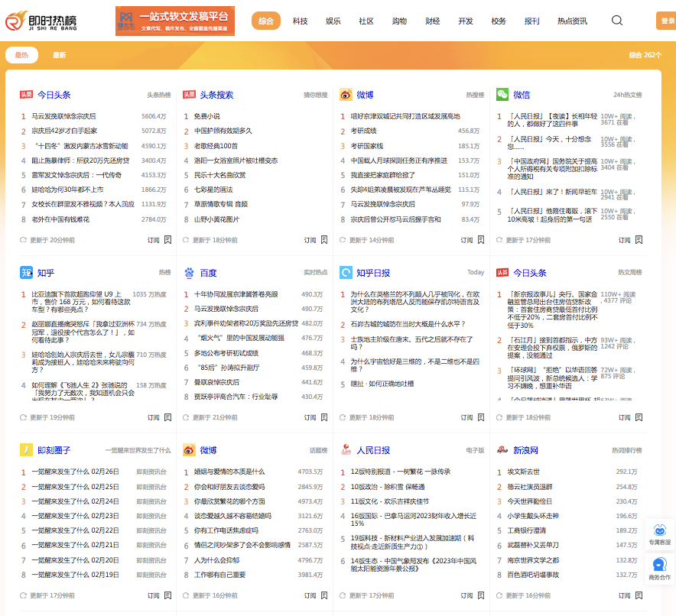Click the 微信 green logo icon
This screenshot has height=616, width=676.
click(502, 94)
